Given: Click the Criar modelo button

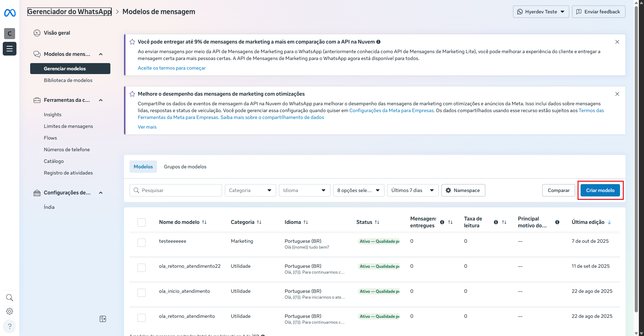Looking at the screenshot, I should pyautogui.click(x=600, y=190).
